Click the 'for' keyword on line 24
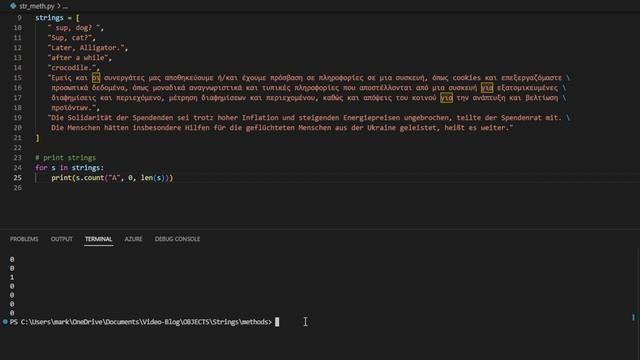This screenshot has width=640, height=360. (41, 168)
